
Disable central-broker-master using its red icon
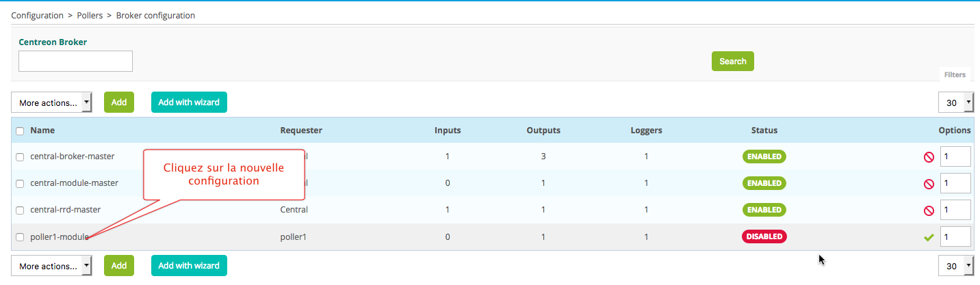point(929,157)
